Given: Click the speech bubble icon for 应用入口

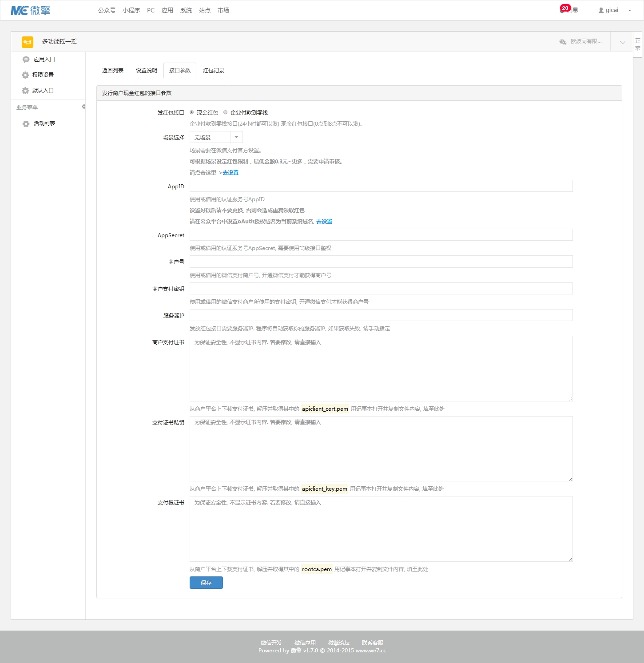Looking at the screenshot, I should click(x=26, y=60).
